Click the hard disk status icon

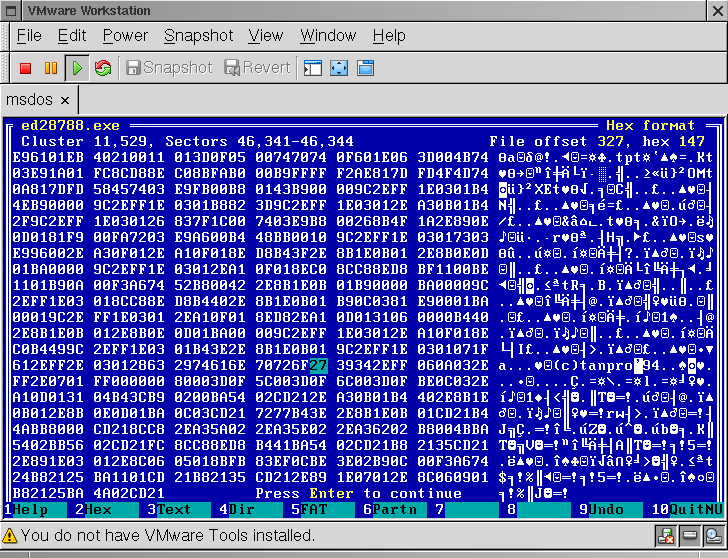click(689, 536)
